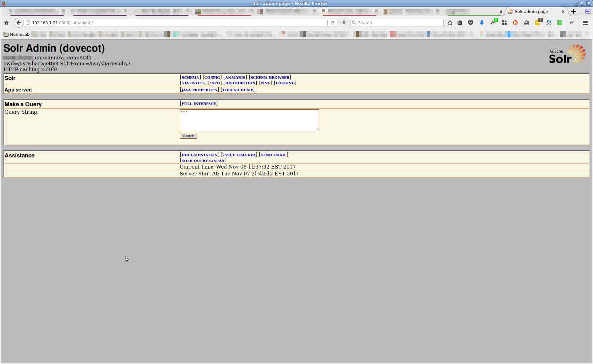Click the solid green square extension icon
This screenshot has width=593, height=364.
[560, 23]
